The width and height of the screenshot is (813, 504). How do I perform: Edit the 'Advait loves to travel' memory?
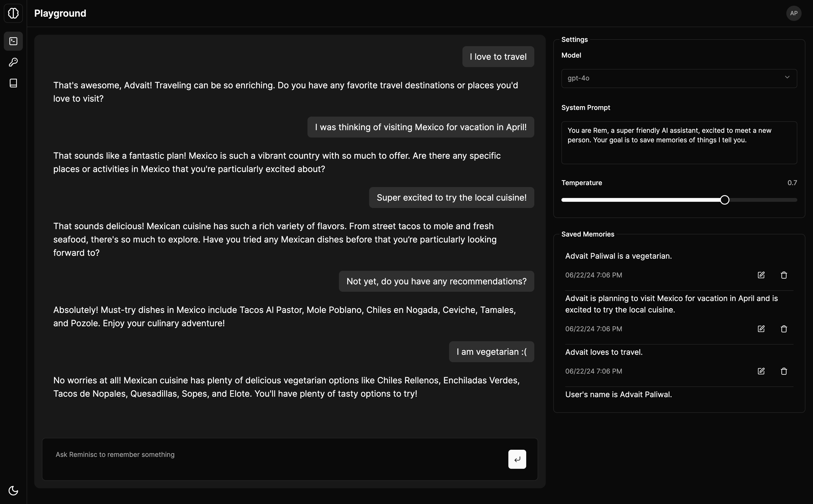pos(761,371)
